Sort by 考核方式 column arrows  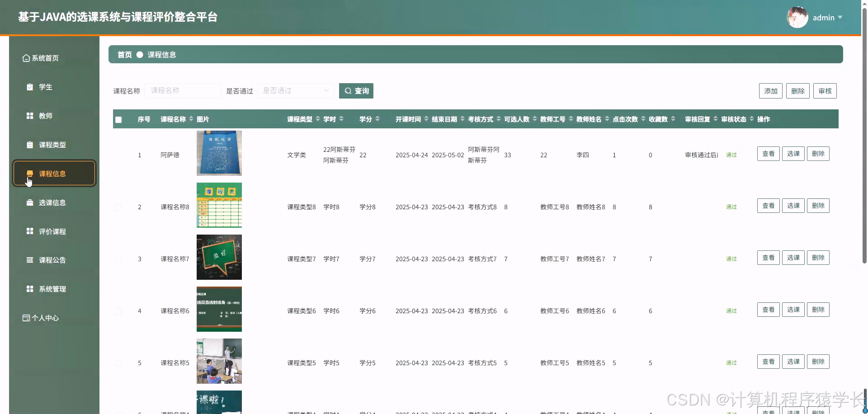click(499, 119)
